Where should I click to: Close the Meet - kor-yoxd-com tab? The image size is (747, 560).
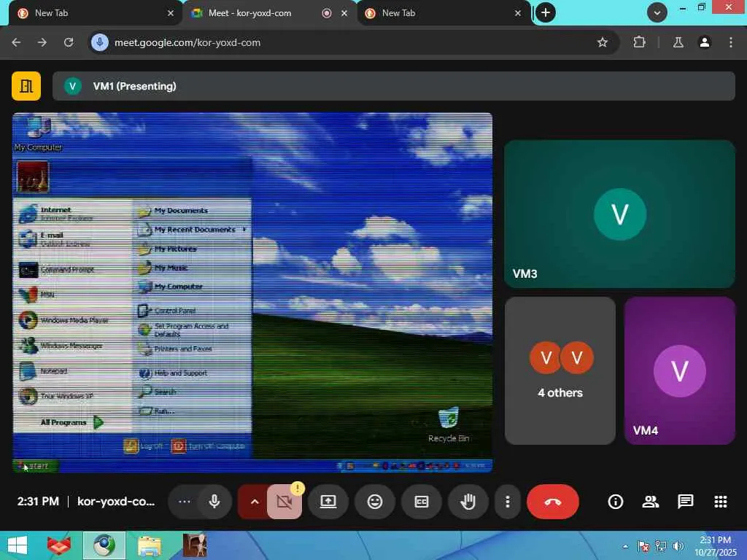point(344,13)
